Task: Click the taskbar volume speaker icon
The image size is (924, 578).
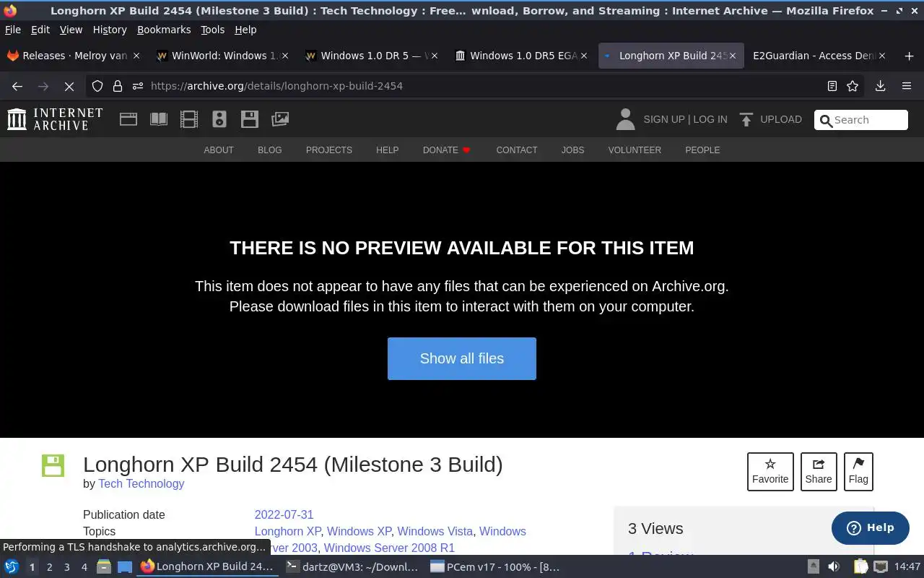Action: pos(834,566)
